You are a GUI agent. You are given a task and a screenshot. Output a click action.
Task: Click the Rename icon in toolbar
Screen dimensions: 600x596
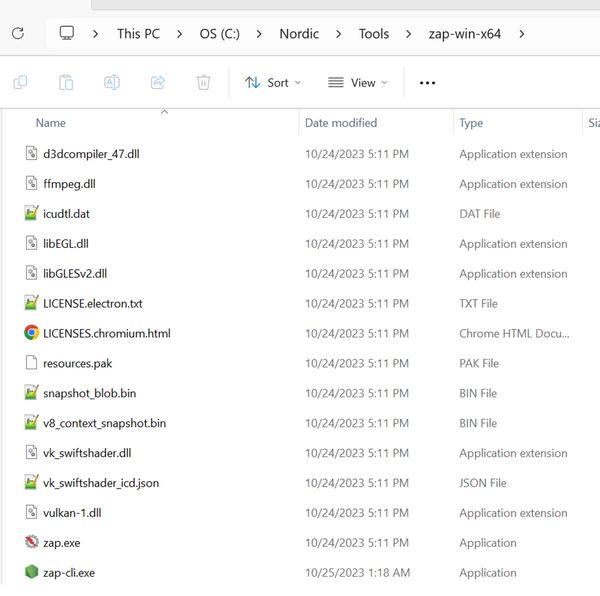[x=112, y=83]
